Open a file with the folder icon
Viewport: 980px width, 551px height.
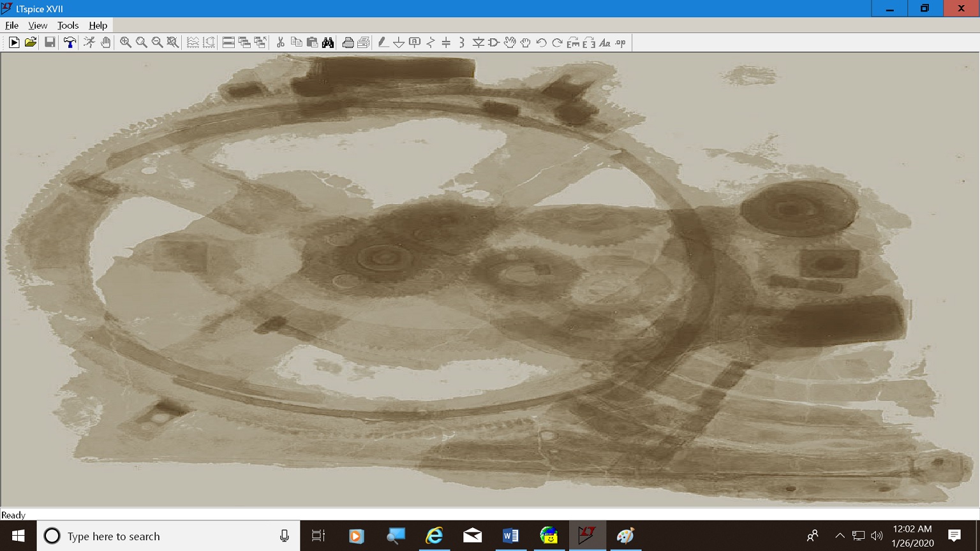[x=30, y=43]
